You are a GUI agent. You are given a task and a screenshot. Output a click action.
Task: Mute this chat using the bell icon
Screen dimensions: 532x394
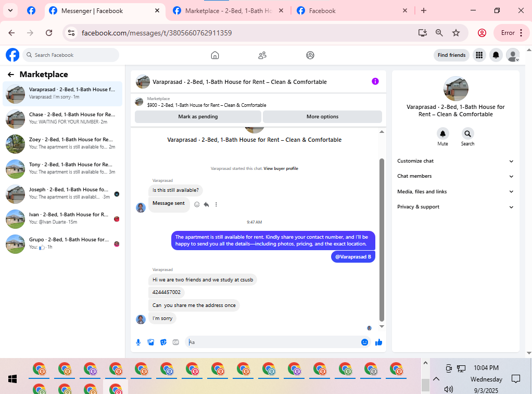442,133
